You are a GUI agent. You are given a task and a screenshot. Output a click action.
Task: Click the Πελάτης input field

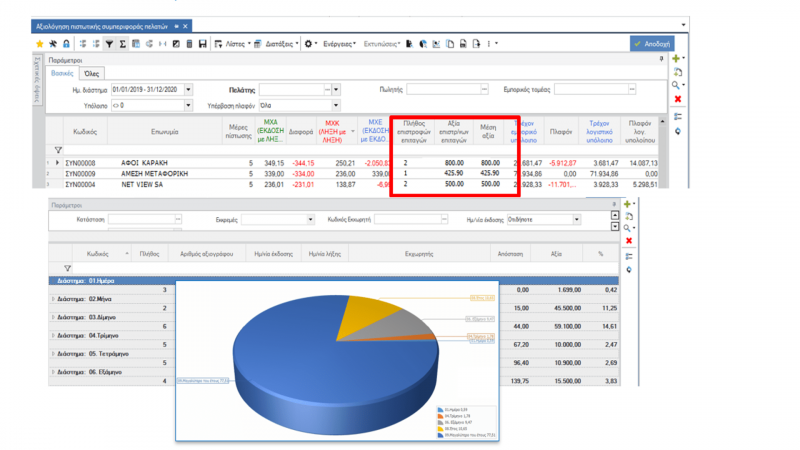click(292, 90)
